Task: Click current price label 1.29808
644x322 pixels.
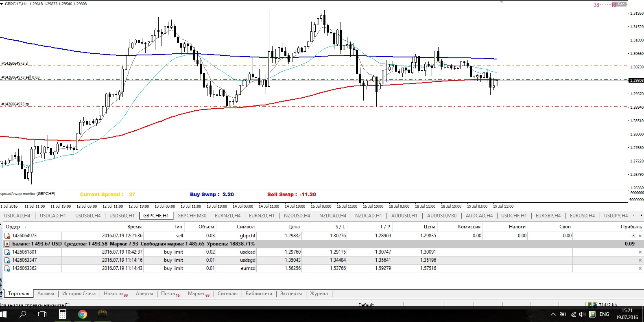Action: [636, 81]
